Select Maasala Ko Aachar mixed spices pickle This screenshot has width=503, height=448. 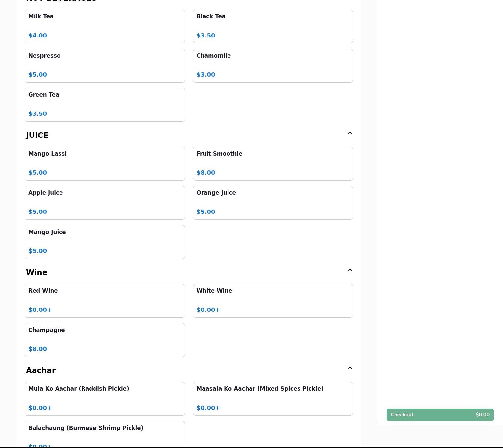[273, 399]
